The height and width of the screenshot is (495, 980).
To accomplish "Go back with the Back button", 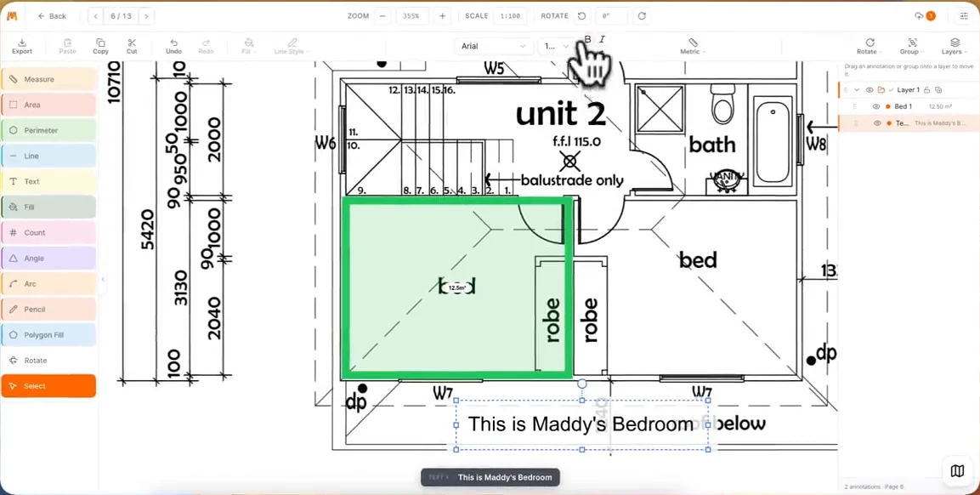I will coord(52,16).
